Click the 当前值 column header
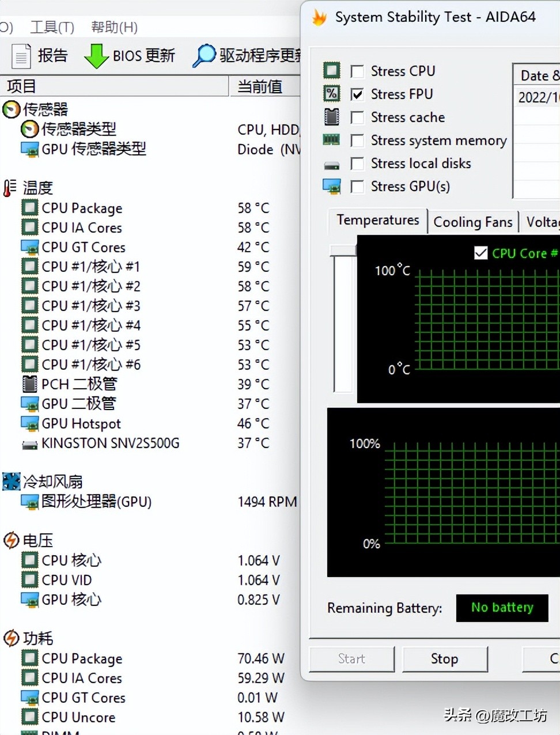The height and width of the screenshot is (735, 560). coord(266,86)
